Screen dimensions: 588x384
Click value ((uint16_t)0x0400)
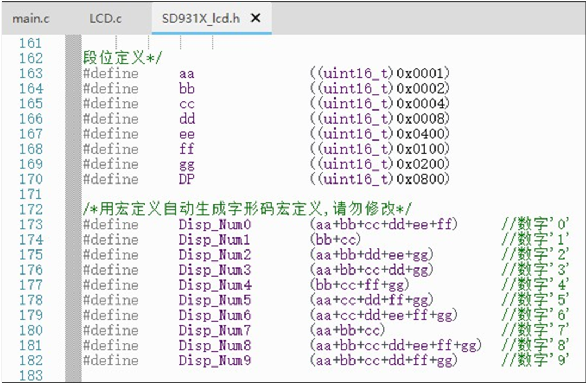[x=379, y=134]
